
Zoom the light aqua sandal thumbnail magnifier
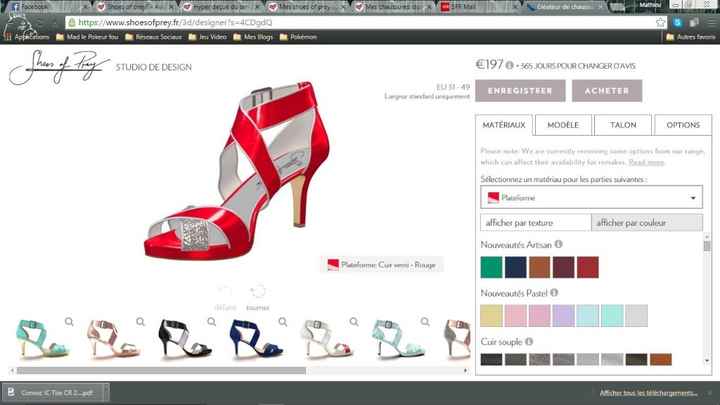[x=425, y=321]
